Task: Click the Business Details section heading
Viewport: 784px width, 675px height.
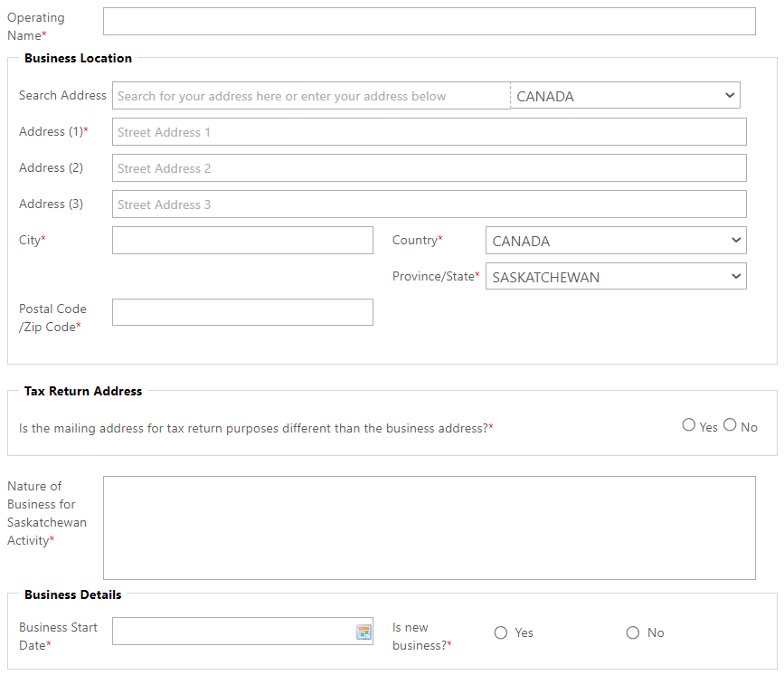Action: (73, 594)
